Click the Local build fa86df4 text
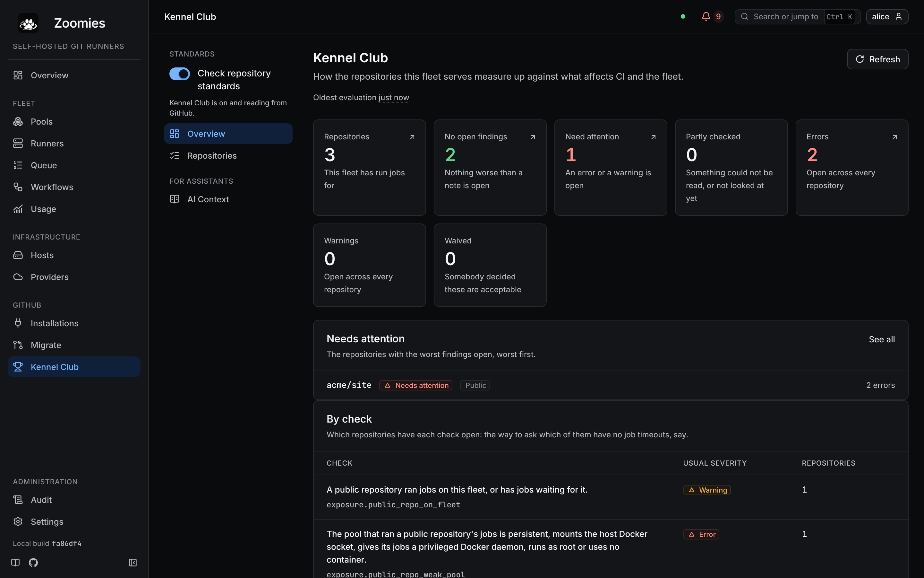 pyautogui.click(x=47, y=543)
